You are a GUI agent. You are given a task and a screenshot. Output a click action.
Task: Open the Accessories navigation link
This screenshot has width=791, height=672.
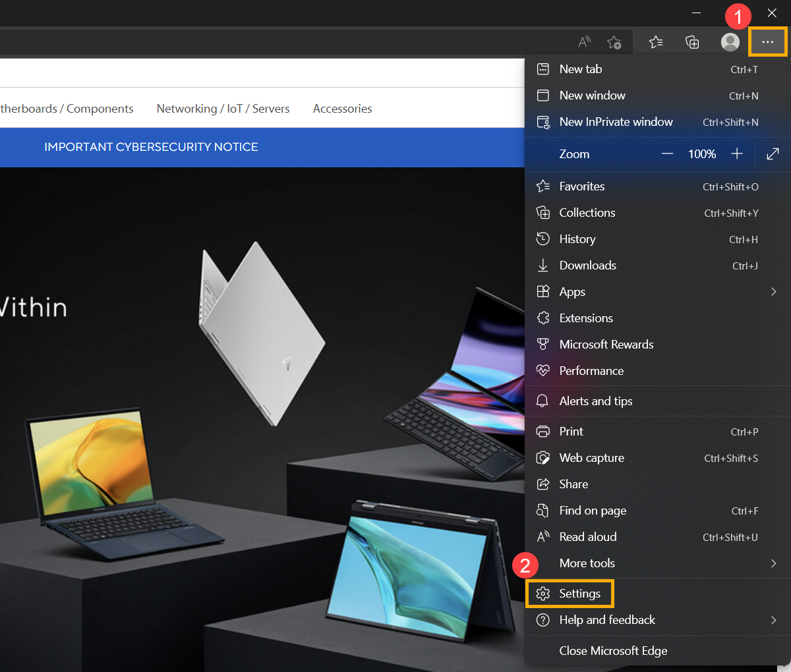(342, 109)
